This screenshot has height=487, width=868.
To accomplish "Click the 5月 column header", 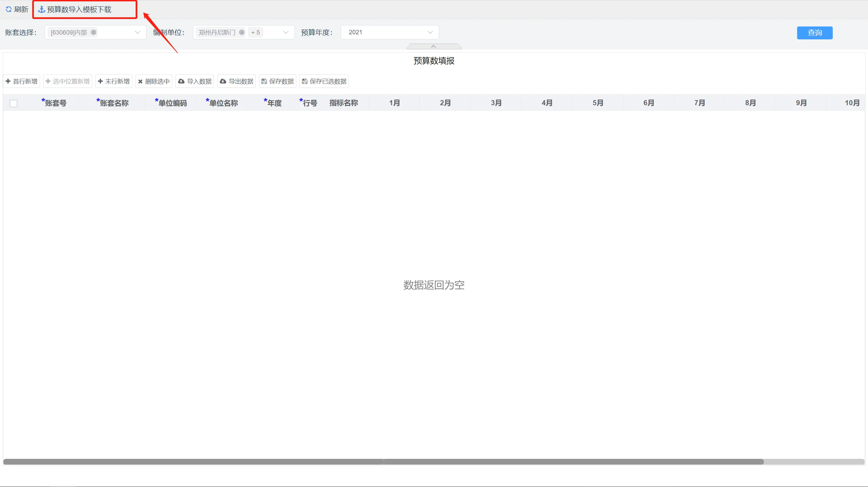I will pos(598,102).
